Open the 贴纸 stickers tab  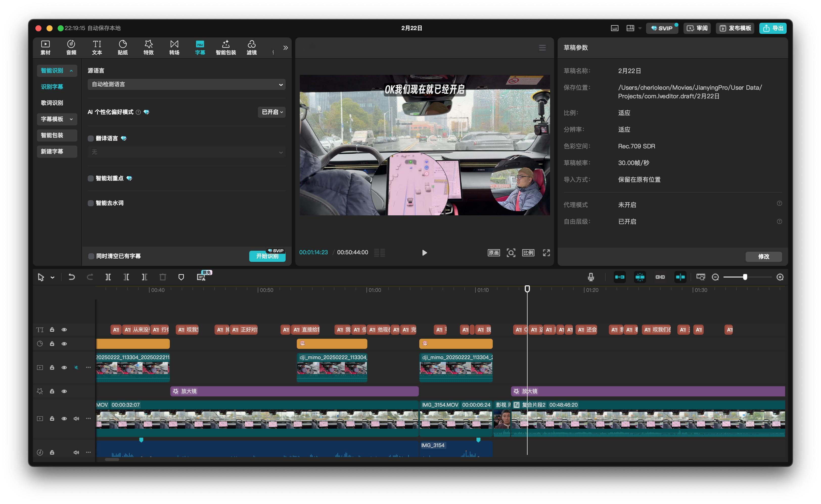click(123, 48)
